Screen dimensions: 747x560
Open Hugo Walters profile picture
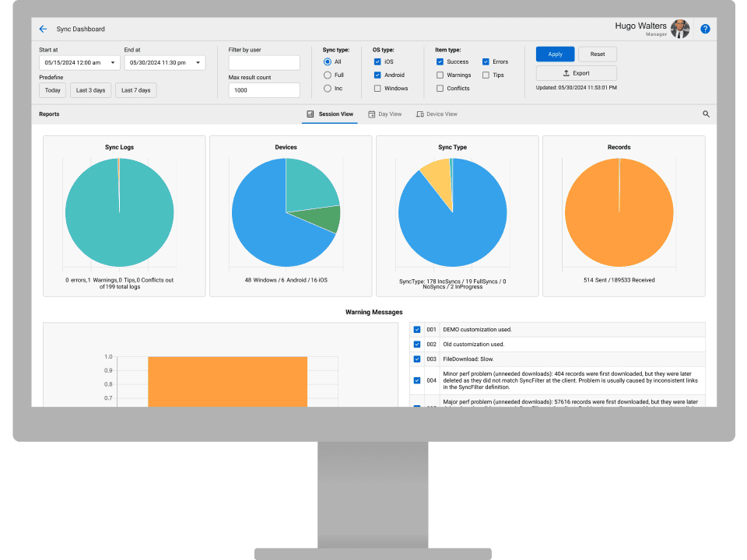pyautogui.click(x=679, y=29)
